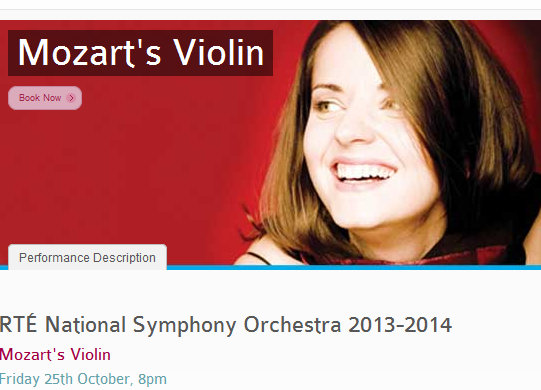This screenshot has width=541, height=390.
Task: Click the woman's shoulder strap in the photo
Action: click(259, 258)
